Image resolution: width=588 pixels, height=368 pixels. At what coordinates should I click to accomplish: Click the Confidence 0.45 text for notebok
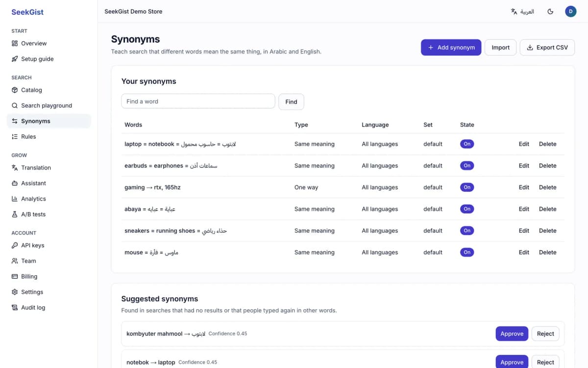coord(197,362)
